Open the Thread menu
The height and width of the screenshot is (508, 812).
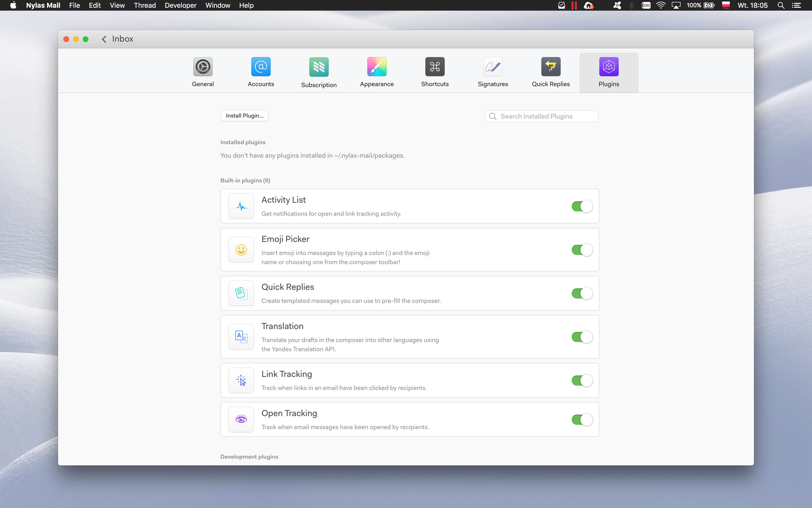[x=144, y=5]
